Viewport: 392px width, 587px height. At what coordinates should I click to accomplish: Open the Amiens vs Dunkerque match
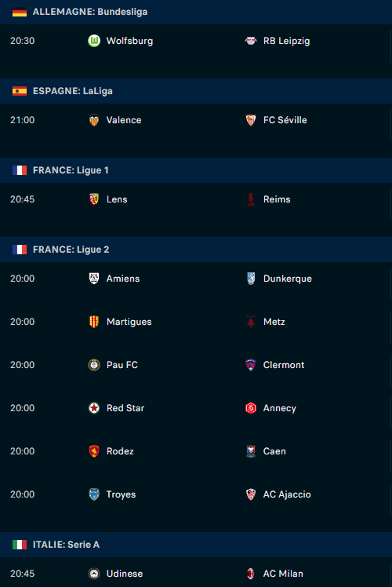point(196,279)
